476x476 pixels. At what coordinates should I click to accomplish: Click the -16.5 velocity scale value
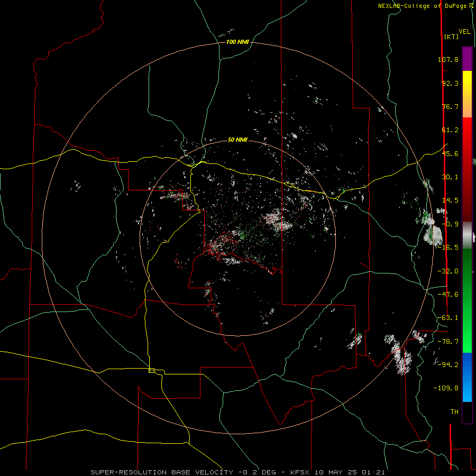pyautogui.click(x=448, y=248)
